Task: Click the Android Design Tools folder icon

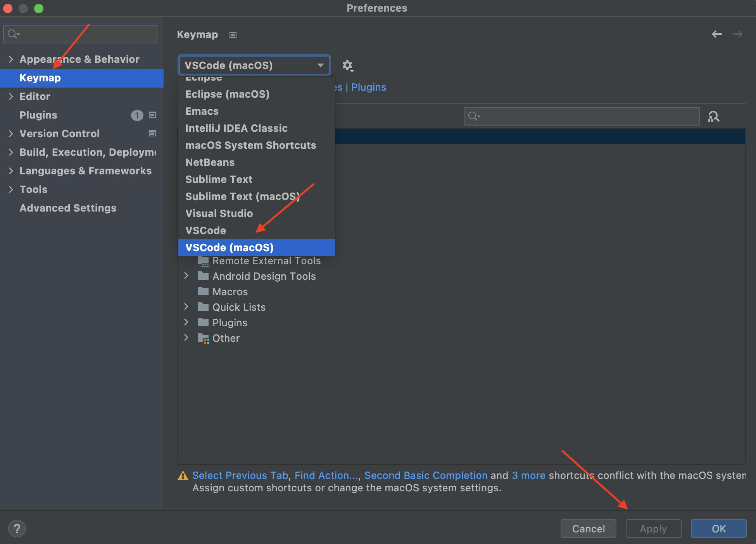Action: coord(203,276)
